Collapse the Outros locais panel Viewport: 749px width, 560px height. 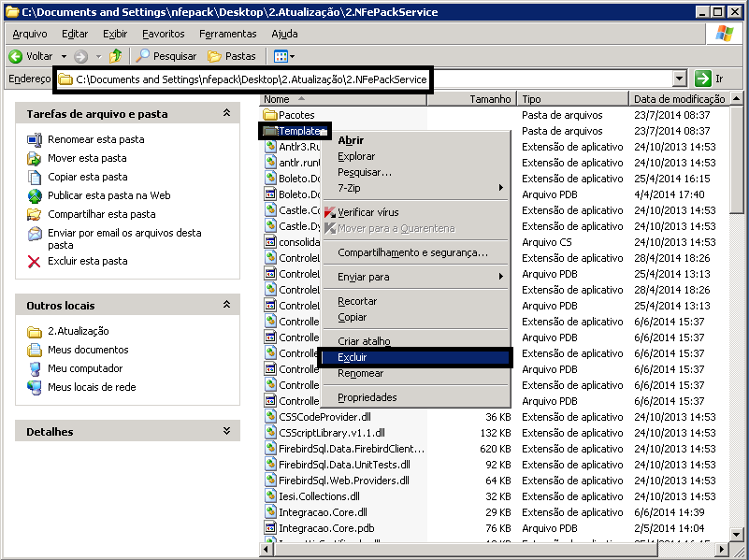(x=225, y=305)
